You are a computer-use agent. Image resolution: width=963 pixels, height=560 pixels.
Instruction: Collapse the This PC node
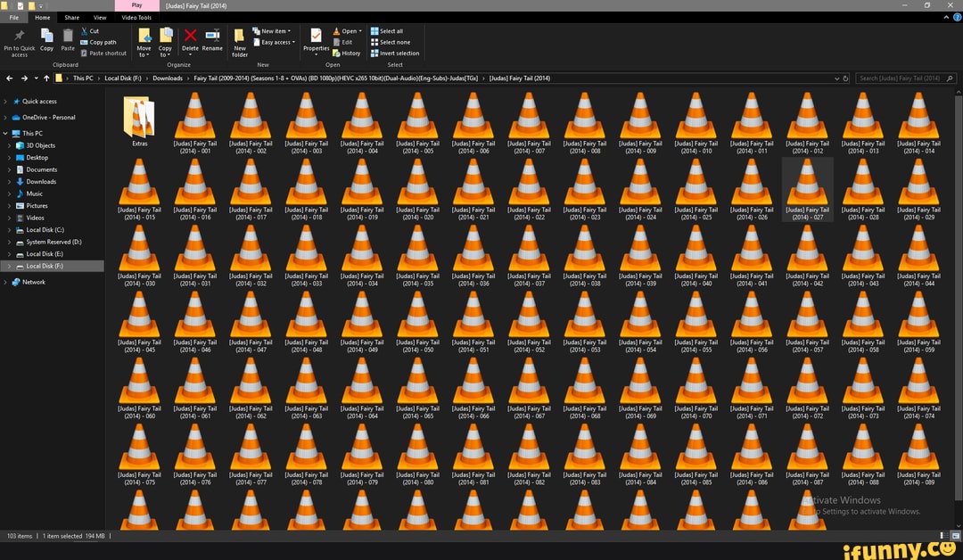tap(5, 133)
